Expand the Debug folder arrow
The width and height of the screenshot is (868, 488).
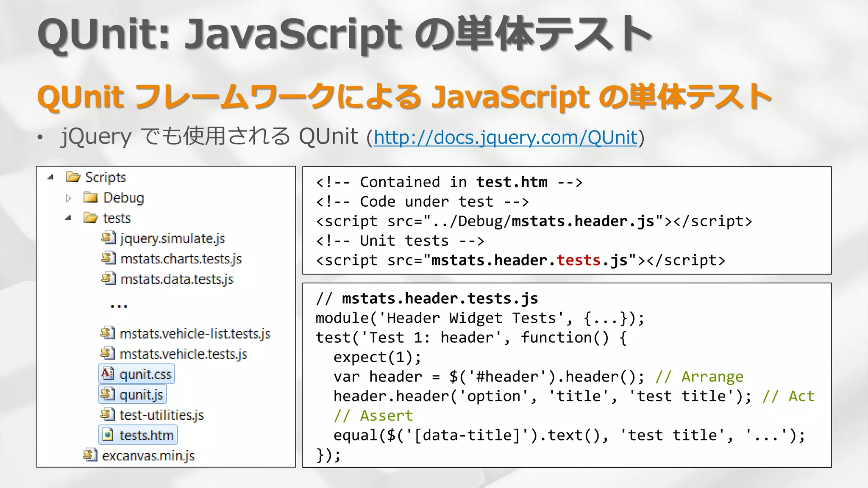click(68, 198)
